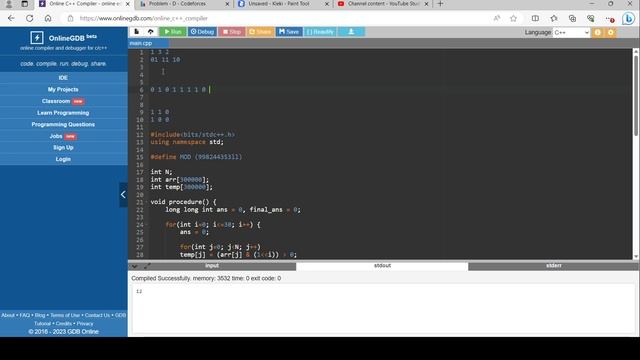Screen dimensions: 640x360
Task: Click the read aloud icon
Action: click(497, 18)
